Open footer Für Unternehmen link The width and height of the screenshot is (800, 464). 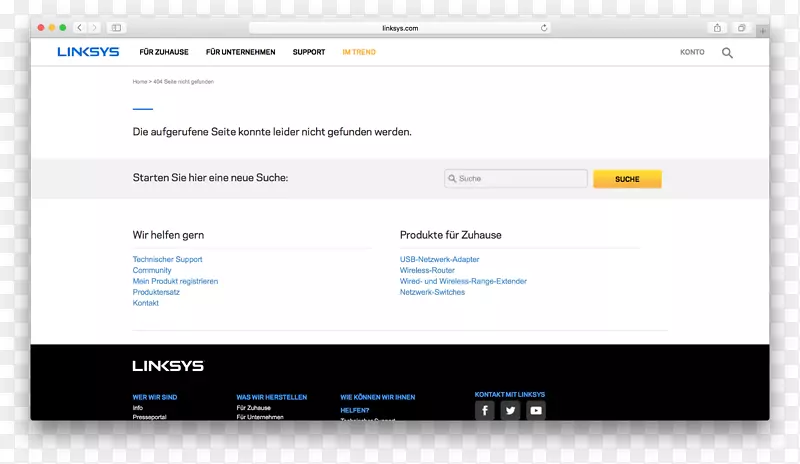click(x=260, y=417)
